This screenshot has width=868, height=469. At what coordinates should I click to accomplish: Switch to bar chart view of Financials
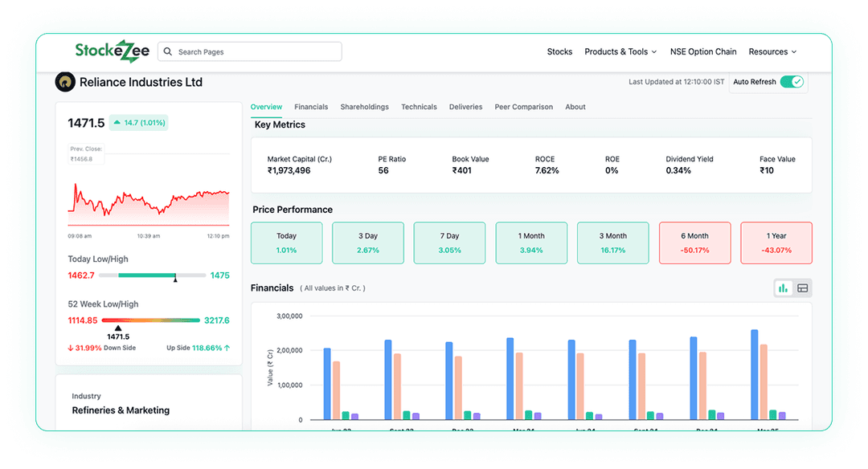[784, 288]
